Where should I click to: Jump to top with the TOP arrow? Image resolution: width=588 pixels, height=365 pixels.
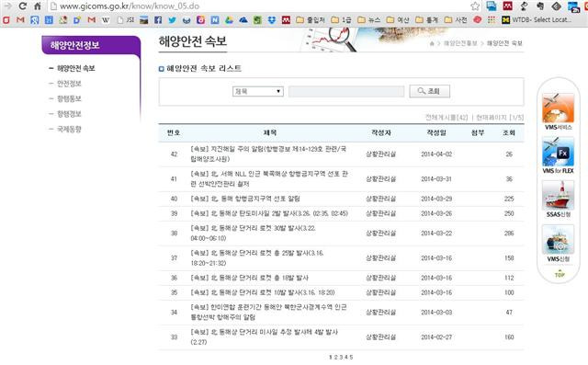coord(560,273)
